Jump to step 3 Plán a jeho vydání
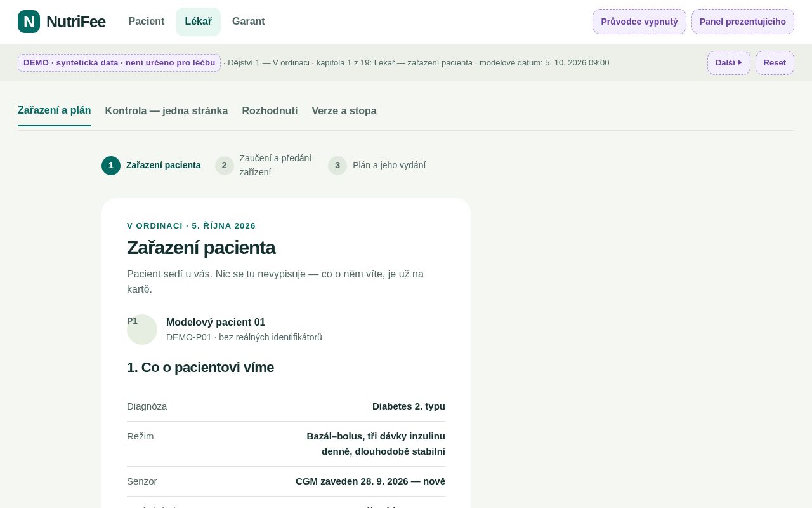Image resolution: width=812 pixels, height=508 pixels. tap(377, 165)
